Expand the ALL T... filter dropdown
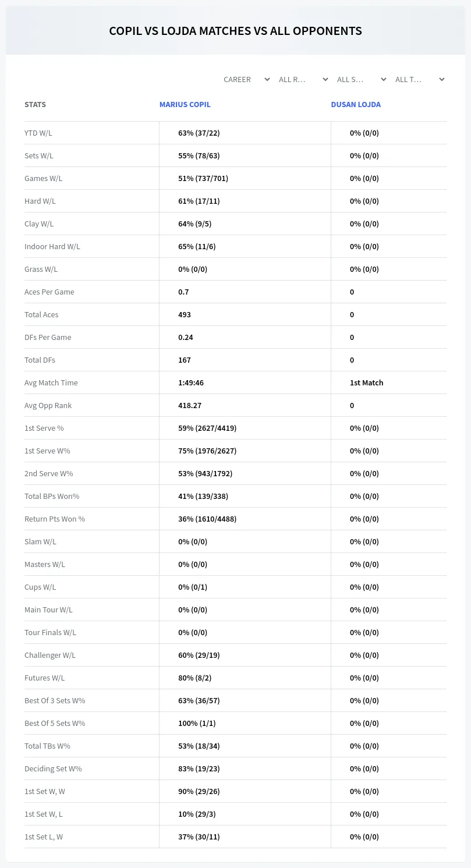This screenshot has height=868, width=471. tap(419, 79)
